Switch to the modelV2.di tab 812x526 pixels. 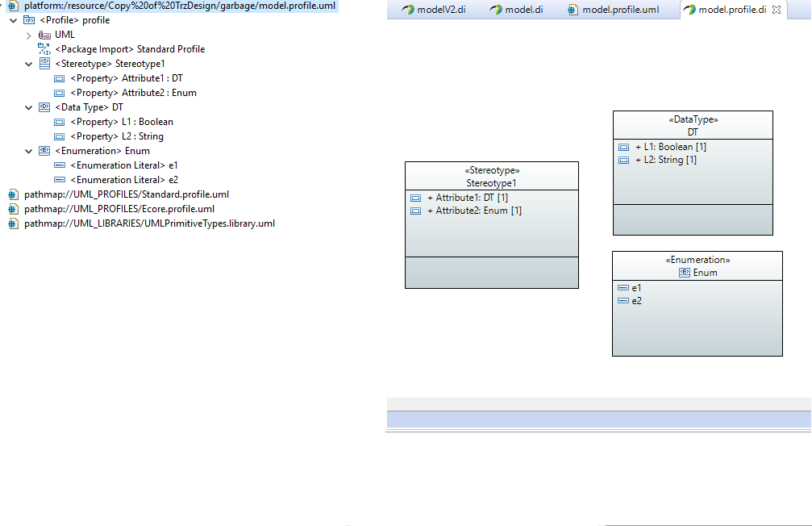point(434,10)
